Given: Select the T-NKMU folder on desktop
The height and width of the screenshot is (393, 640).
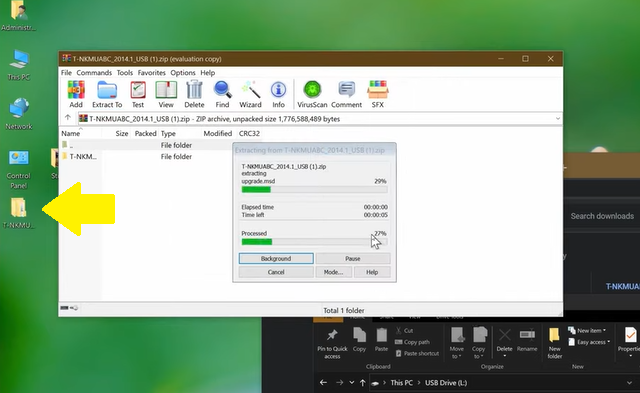Looking at the screenshot, I should coord(19,213).
